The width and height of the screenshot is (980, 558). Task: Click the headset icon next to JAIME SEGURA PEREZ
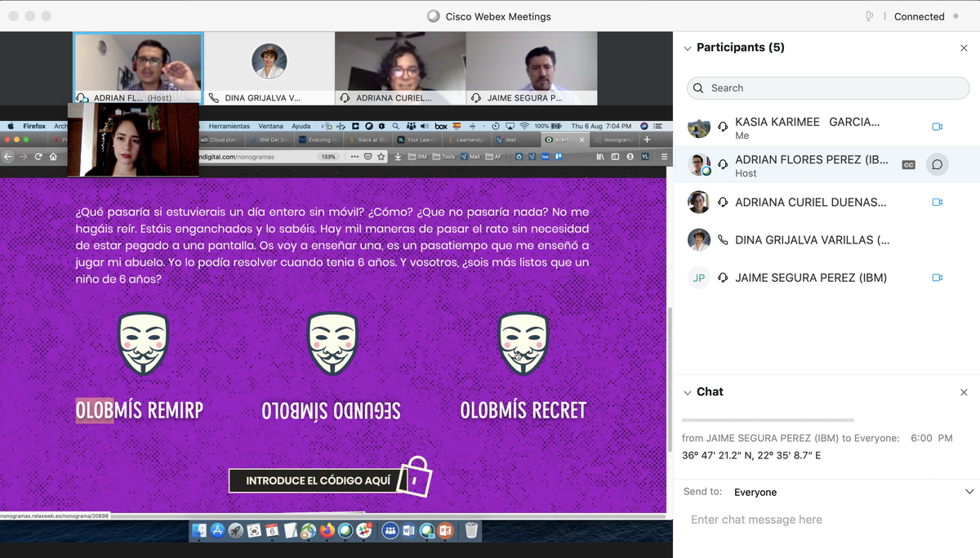pyautogui.click(x=723, y=278)
